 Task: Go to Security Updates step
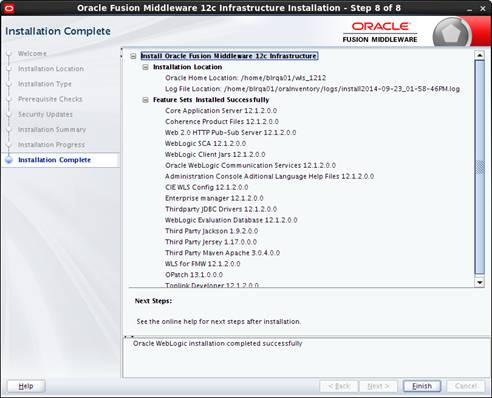click(45, 114)
